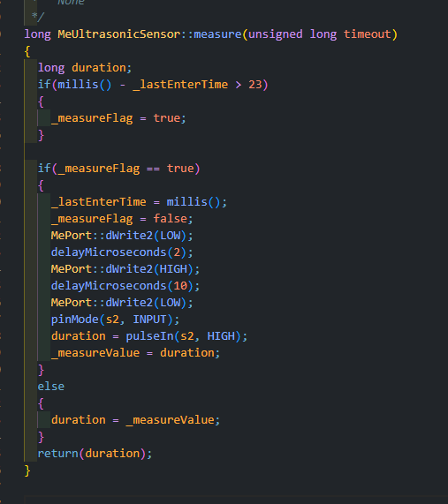Click the number 23 in the if condition

[x=255, y=85]
